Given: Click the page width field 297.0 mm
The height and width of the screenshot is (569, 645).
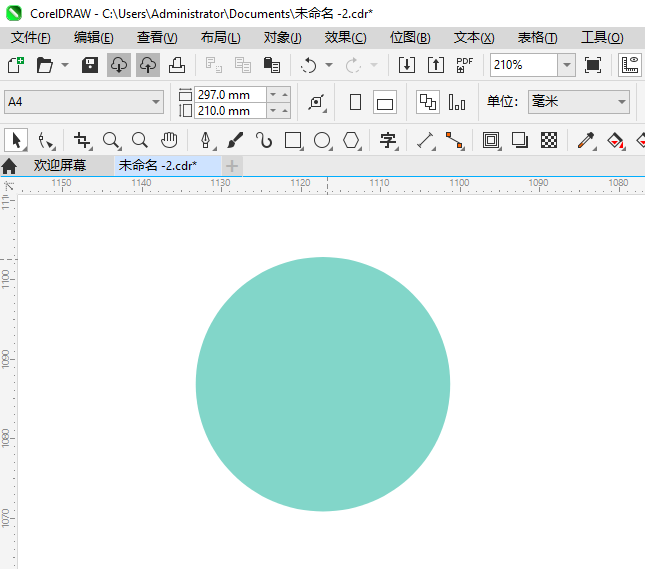Looking at the screenshot, I should (x=230, y=95).
